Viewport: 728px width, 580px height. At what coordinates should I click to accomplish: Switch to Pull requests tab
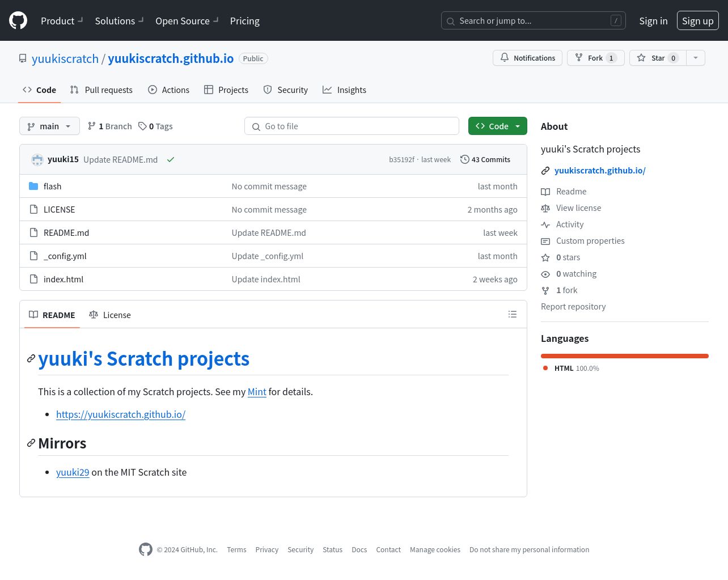pos(101,90)
